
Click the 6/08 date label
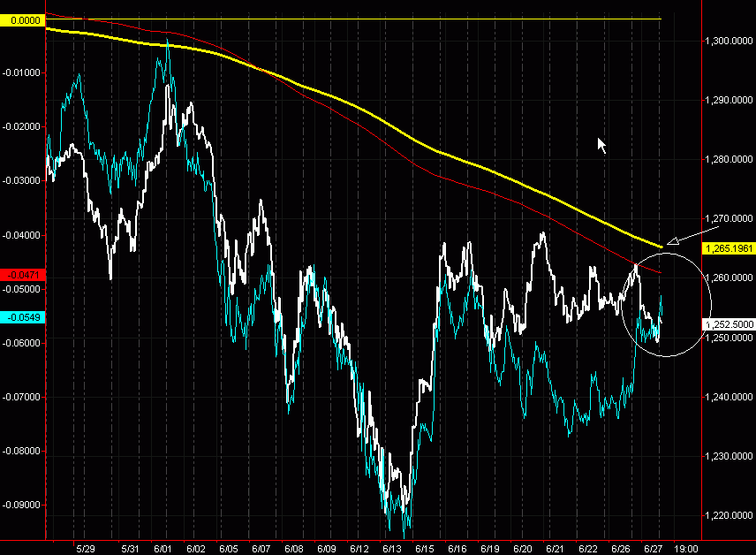[293, 549]
